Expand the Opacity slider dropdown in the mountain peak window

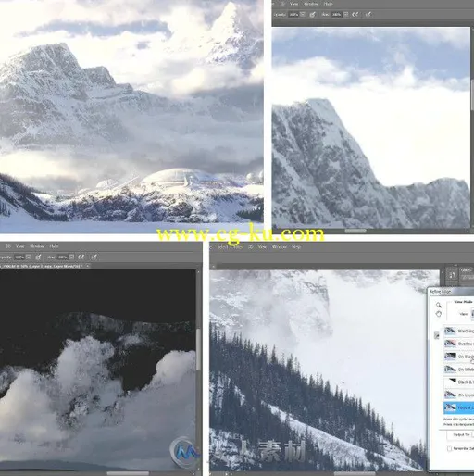[x=303, y=14]
